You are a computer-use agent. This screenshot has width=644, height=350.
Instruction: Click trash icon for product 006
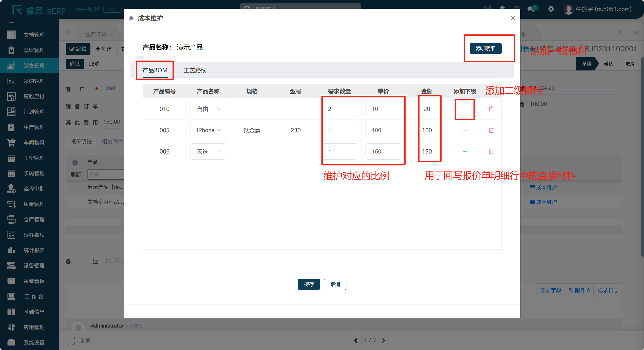point(491,151)
